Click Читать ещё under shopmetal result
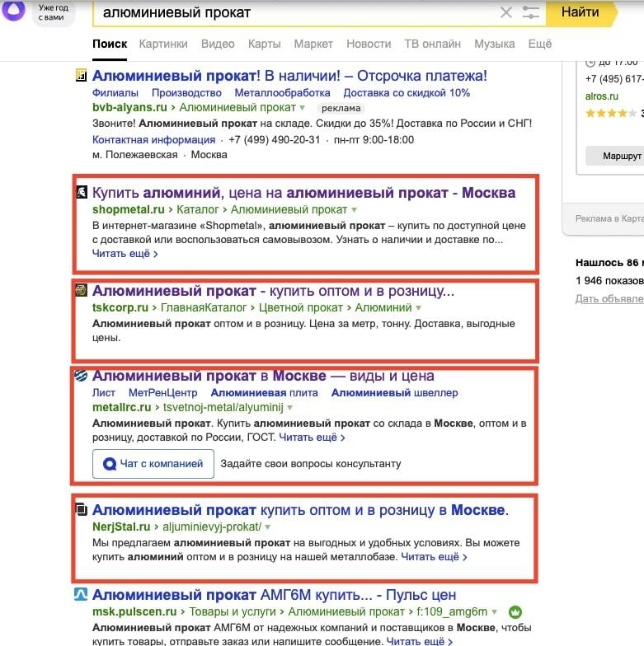The width and height of the screenshot is (644, 646). point(125,254)
